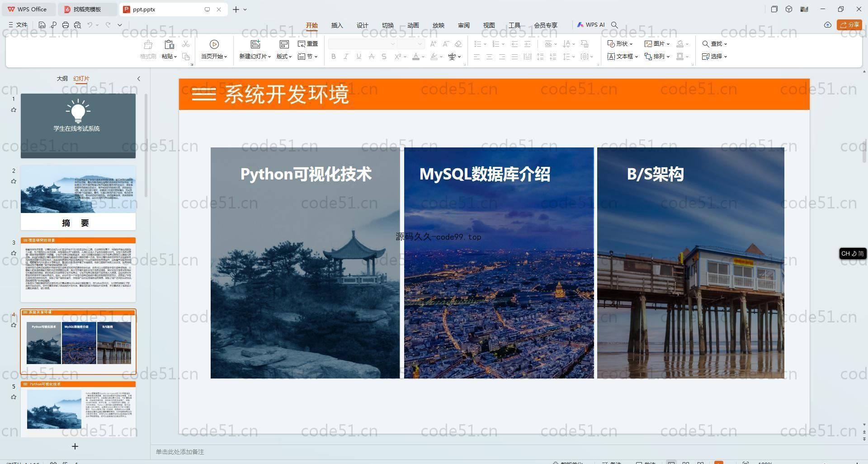
Task: Toggle Italic formatting
Action: [346, 57]
